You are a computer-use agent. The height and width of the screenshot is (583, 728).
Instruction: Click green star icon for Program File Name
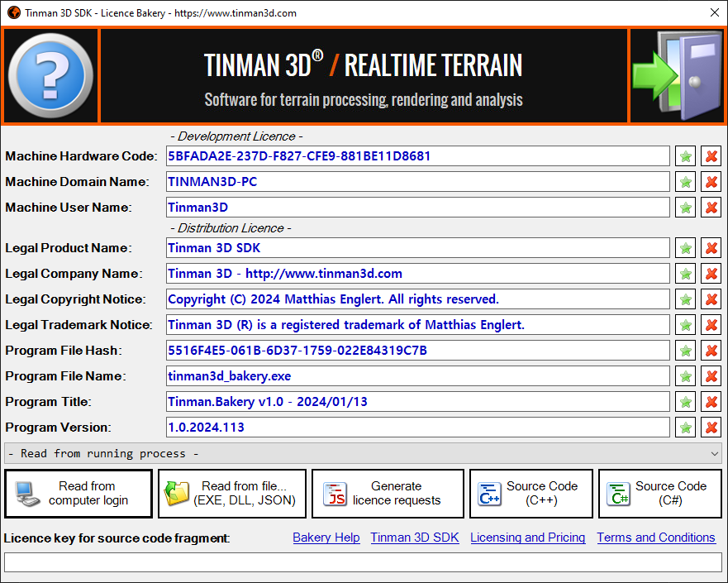[685, 376]
